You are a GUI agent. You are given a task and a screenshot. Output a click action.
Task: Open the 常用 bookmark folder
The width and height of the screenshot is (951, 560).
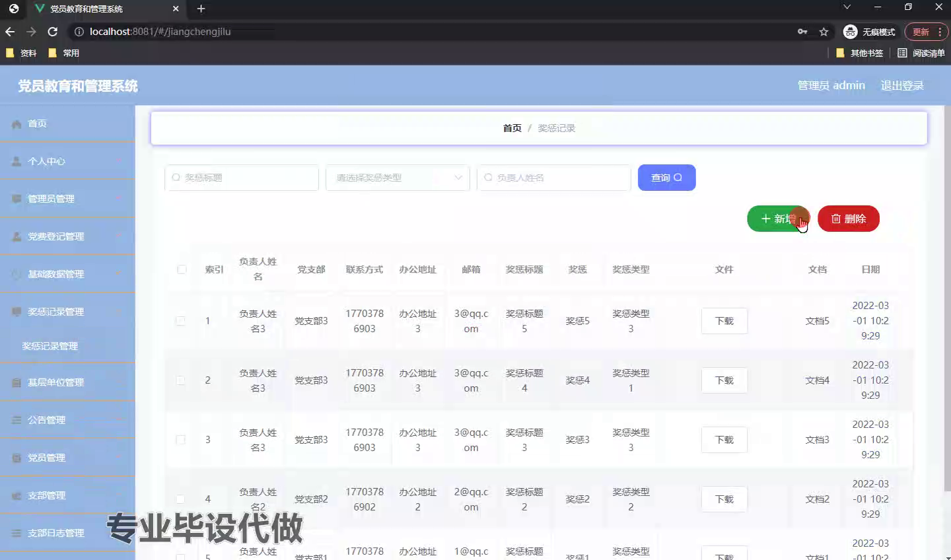pos(63,53)
